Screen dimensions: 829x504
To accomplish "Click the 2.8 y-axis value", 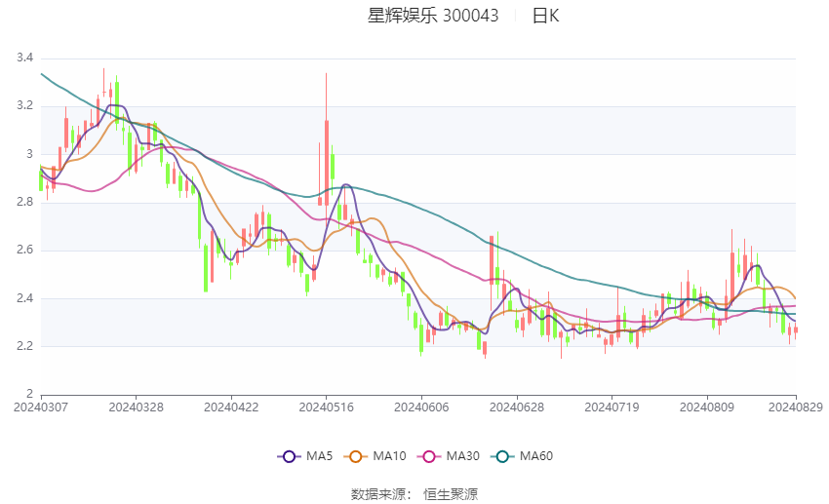I will coord(24,202).
